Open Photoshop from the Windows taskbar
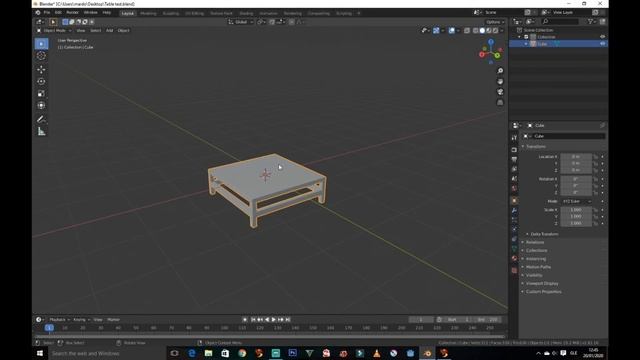 tap(293, 353)
